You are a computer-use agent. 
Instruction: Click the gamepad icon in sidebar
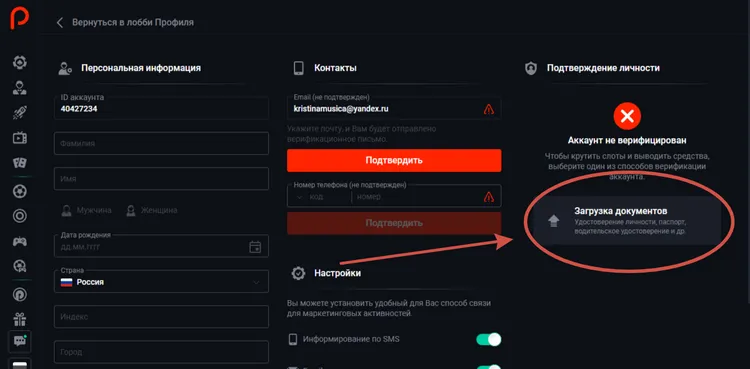[20, 241]
